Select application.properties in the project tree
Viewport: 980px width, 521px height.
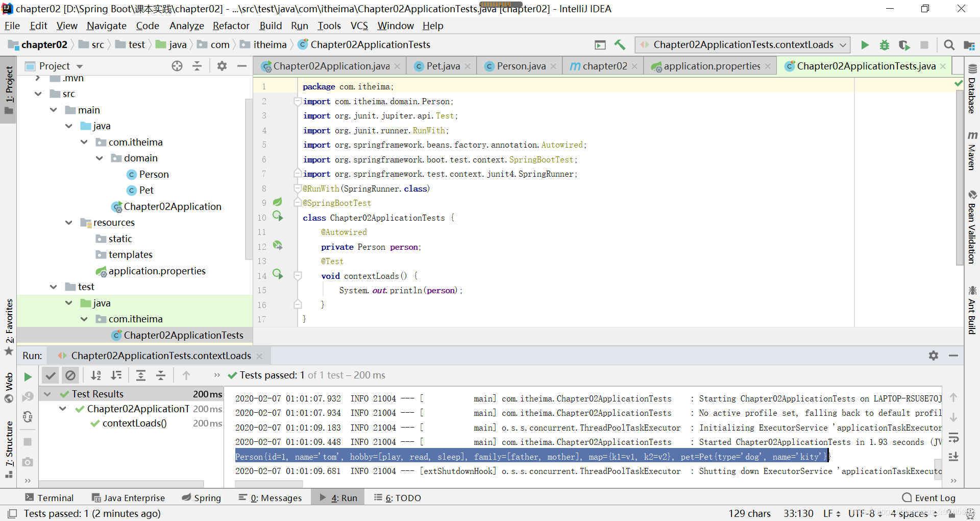click(x=157, y=271)
